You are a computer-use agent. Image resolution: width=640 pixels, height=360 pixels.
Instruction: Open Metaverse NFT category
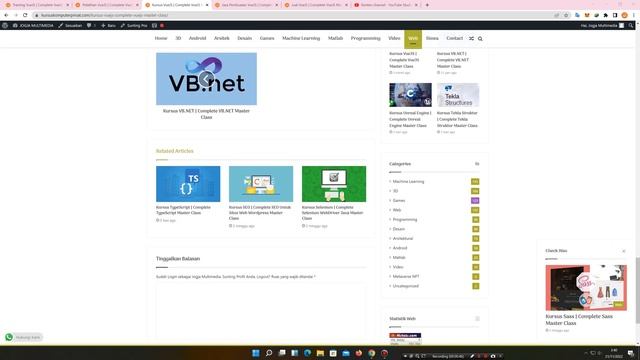pos(406,276)
